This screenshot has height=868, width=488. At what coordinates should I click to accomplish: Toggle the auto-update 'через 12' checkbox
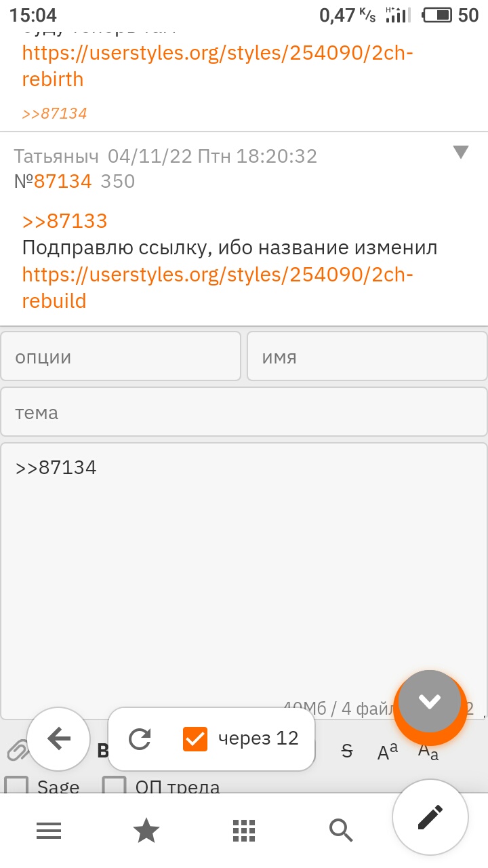[x=195, y=738]
